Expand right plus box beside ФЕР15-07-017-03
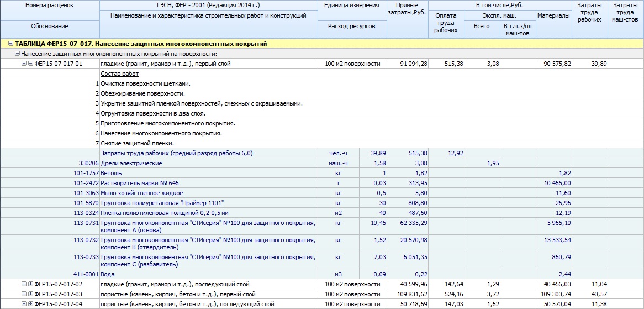Screen dimensions: 644x309 click(x=30, y=294)
